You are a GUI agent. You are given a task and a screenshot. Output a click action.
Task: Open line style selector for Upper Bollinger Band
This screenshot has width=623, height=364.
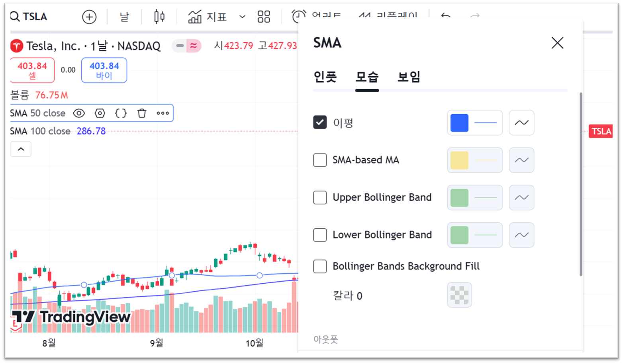coord(521,197)
